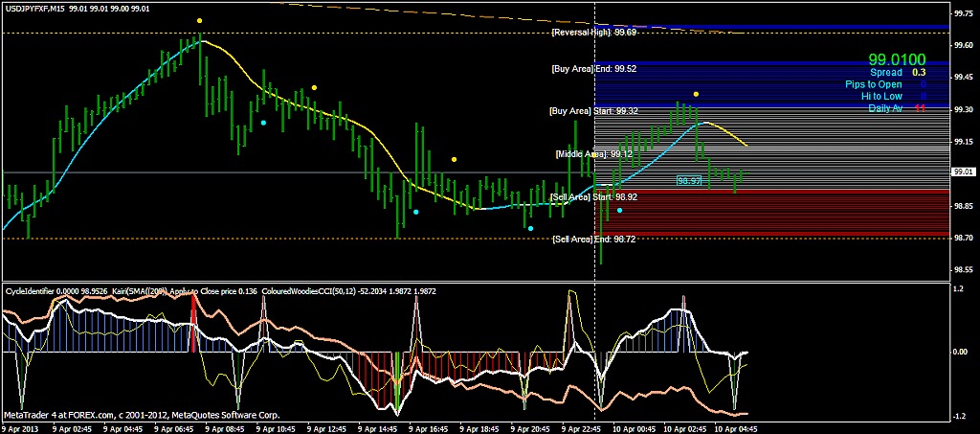The width and height of the screenshot is (980, 434).
Task: Select the Buy Area End 99.52 label
Action: tap(594, 69)
